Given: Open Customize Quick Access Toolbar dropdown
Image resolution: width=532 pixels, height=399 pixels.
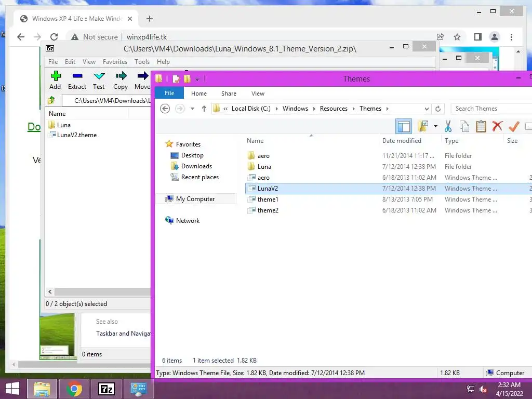Looking at the screenshot, I should click(x=197, y=79).
